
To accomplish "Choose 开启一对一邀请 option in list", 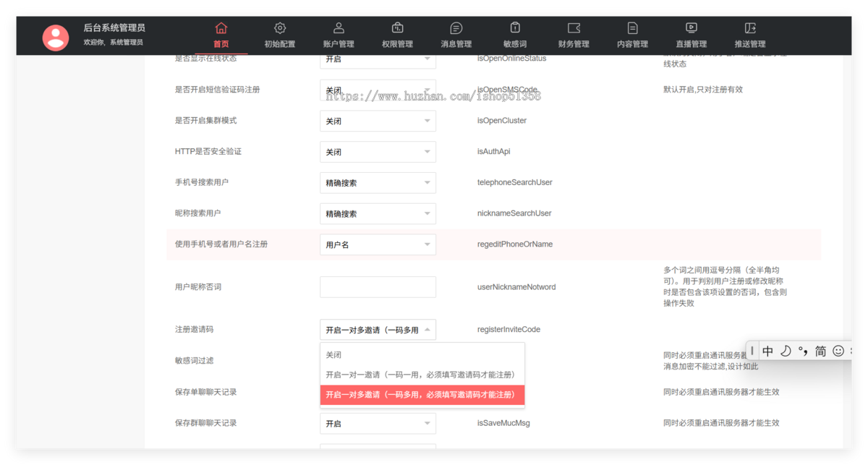I will (x=422, y=375).
